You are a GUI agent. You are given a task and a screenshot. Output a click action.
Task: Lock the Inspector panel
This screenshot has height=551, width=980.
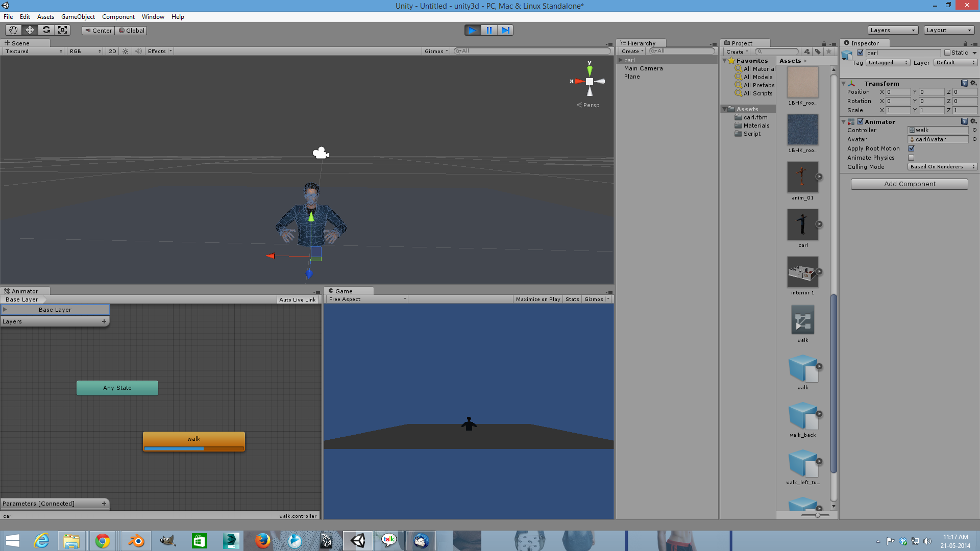pos(965,43)
